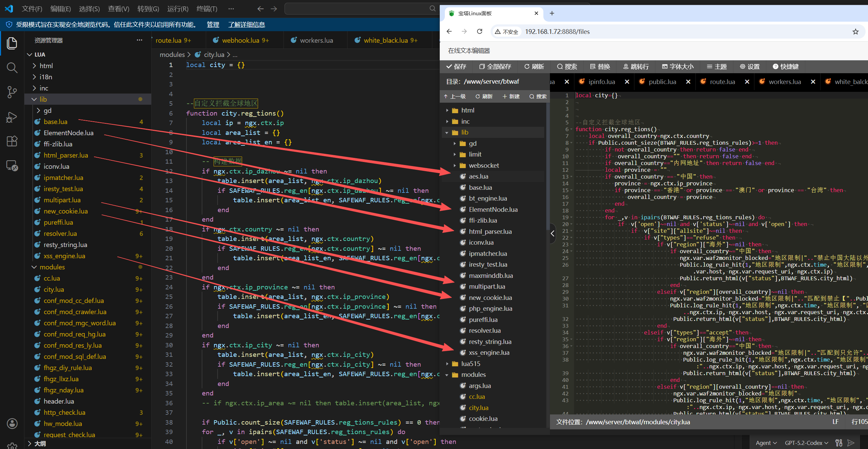The height and width of the screenshot is (449, 868).
Task: Click the 了解详细信息 link
Action: click(246, 24)
